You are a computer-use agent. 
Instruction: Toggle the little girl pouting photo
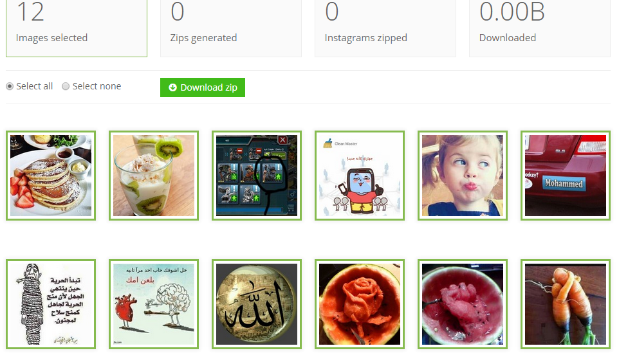[463, 176]
